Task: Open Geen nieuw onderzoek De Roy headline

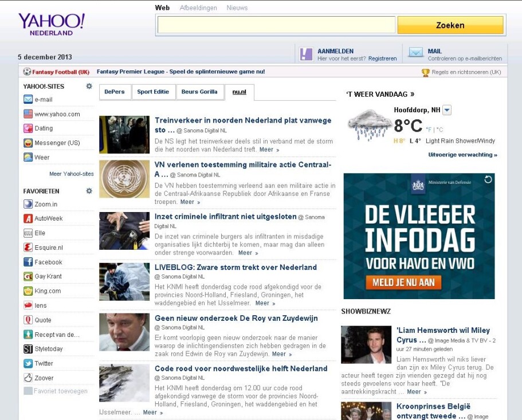Action: tap(236, 318)
